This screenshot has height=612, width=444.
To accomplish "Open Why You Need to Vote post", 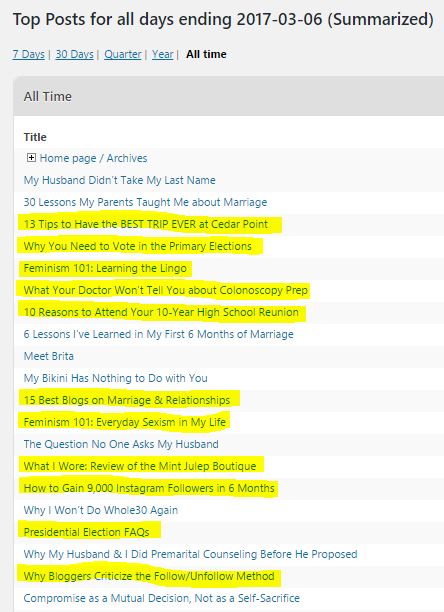I will click(137, 246).
